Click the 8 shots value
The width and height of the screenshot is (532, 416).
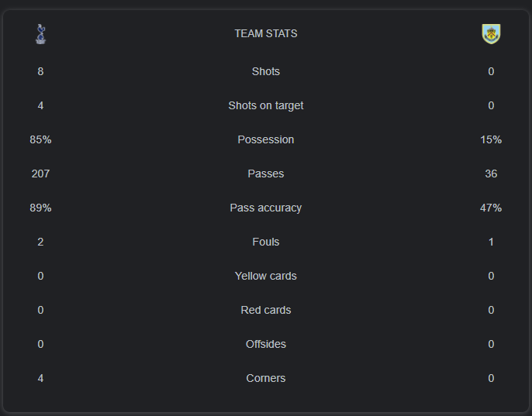tap(40, 71)
